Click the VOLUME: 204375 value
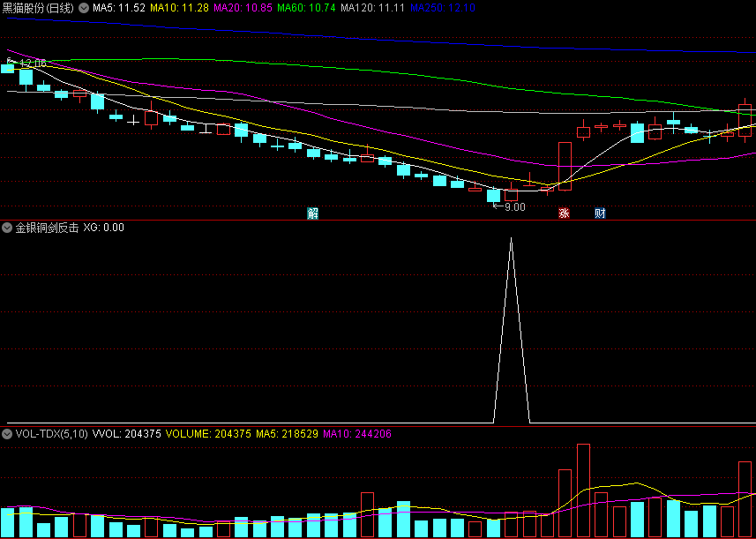 coord(208,434)
